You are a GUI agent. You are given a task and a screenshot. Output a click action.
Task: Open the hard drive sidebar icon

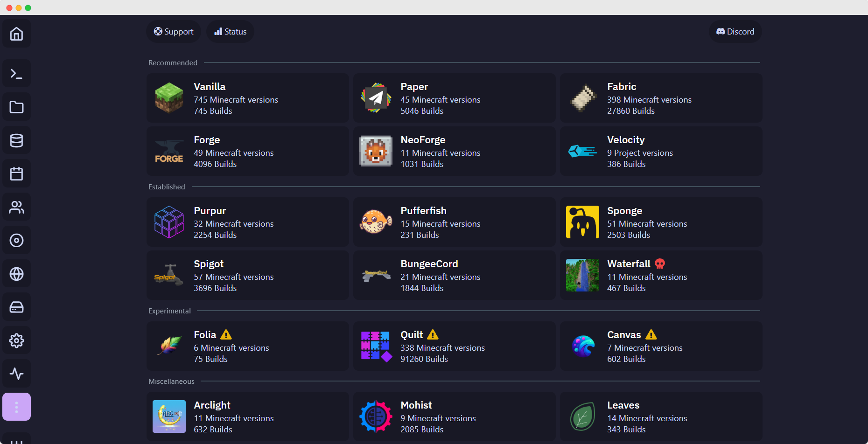17,307
